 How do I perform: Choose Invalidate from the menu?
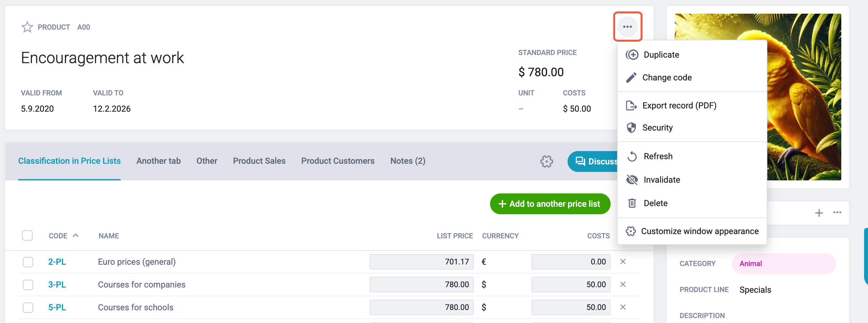click(692, 180)
